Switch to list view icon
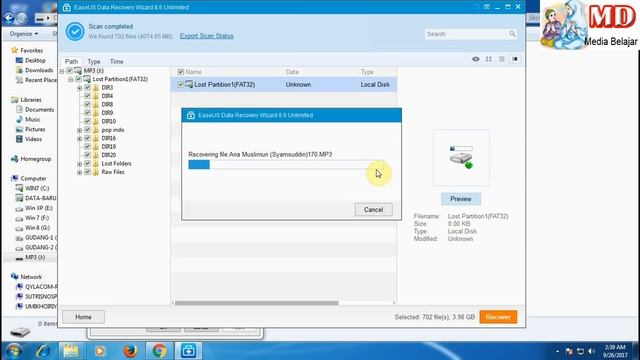 (x=502, y=59)
